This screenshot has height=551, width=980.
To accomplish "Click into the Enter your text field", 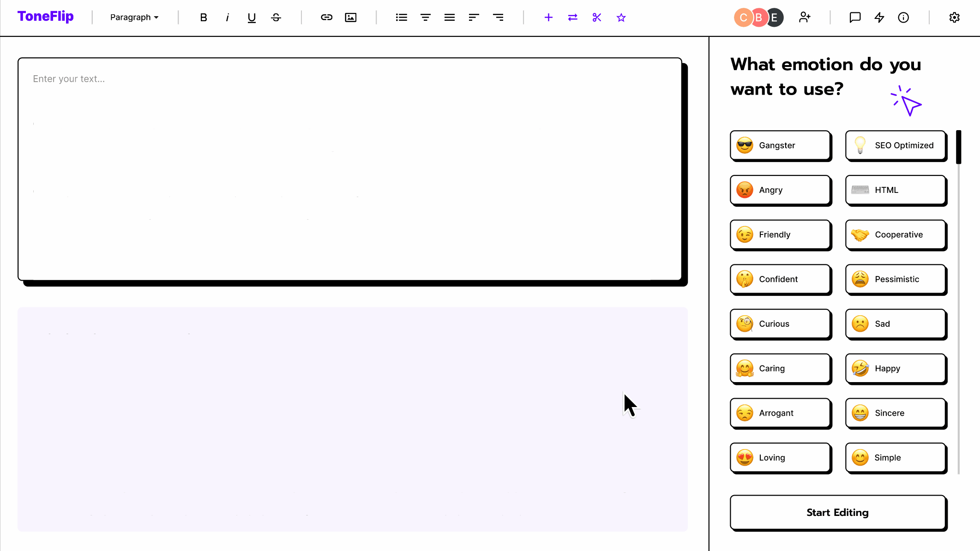I will click(349, 168).
